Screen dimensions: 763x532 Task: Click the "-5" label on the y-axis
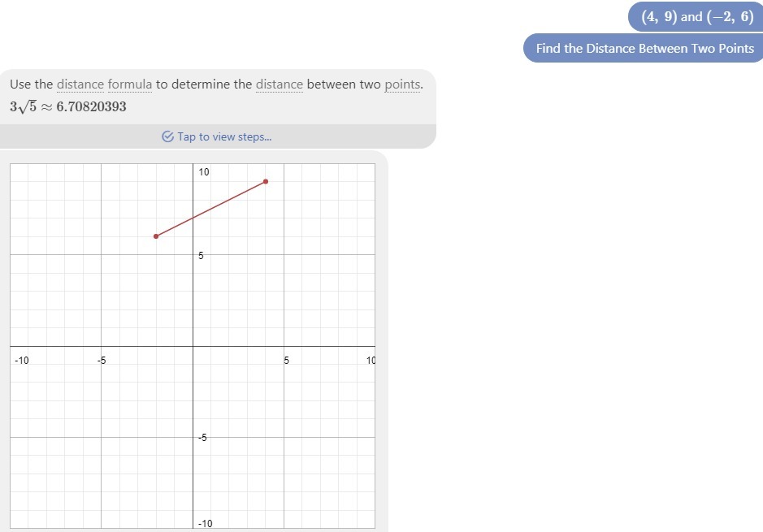tap(205, 438)
